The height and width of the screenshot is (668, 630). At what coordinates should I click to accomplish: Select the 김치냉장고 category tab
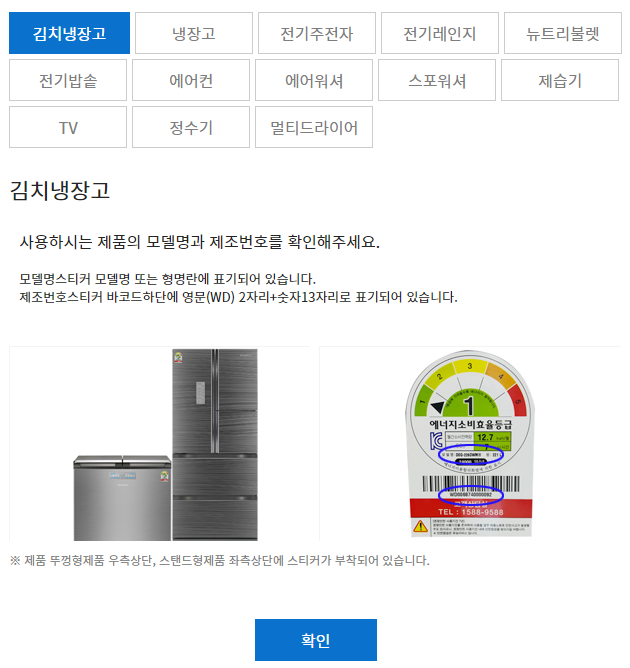click(x=69, y=33)
